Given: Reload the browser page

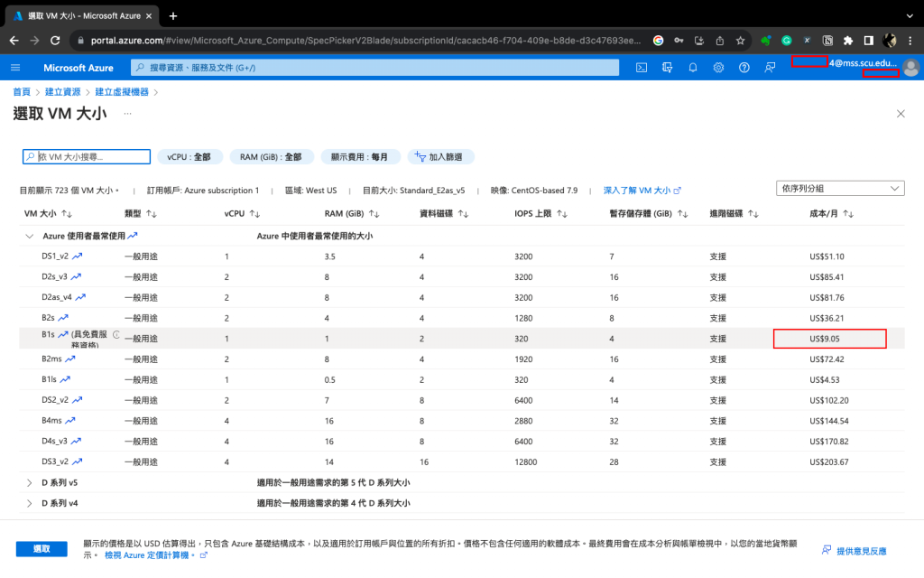Looking at the screenshot, I should pyautogui.click(x=55, y=41).
